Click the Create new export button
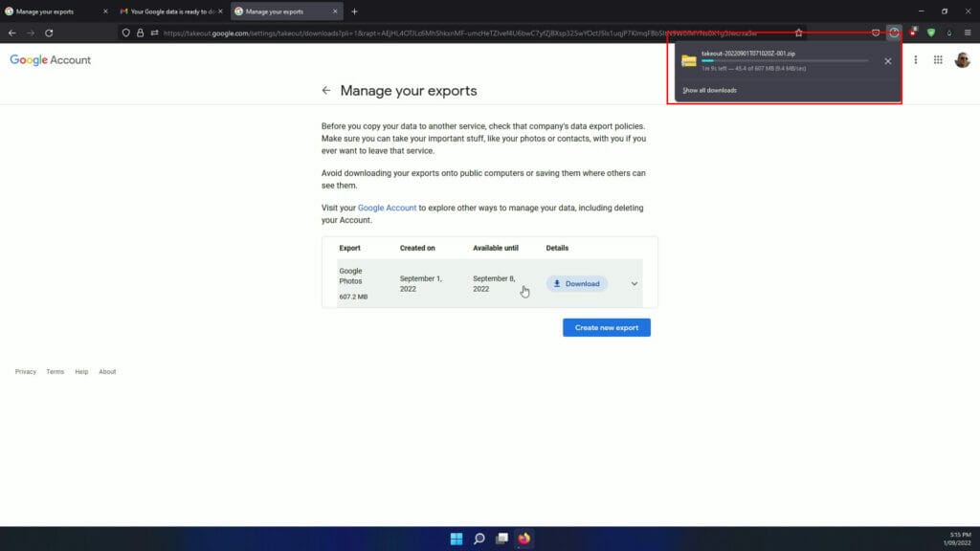This screenshot has width=980, height=551. coord(607,326)
